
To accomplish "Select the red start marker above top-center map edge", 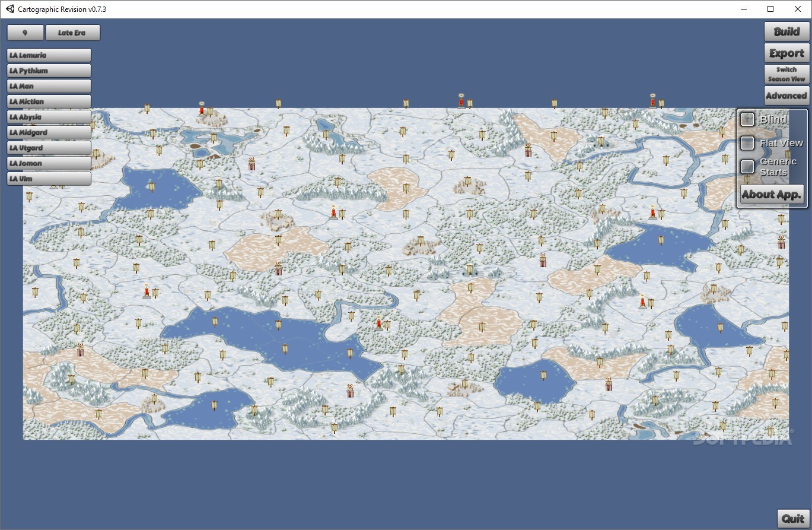I will pyautogui.click(x=461, y=101).
